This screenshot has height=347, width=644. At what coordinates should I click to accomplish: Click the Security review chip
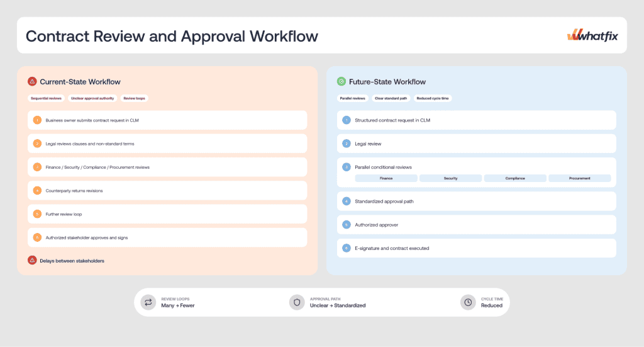tap(450, 178)
